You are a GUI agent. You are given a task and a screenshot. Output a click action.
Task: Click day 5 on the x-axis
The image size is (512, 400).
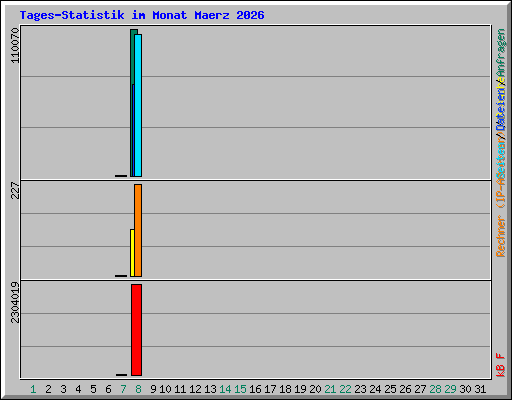[93, 389]
